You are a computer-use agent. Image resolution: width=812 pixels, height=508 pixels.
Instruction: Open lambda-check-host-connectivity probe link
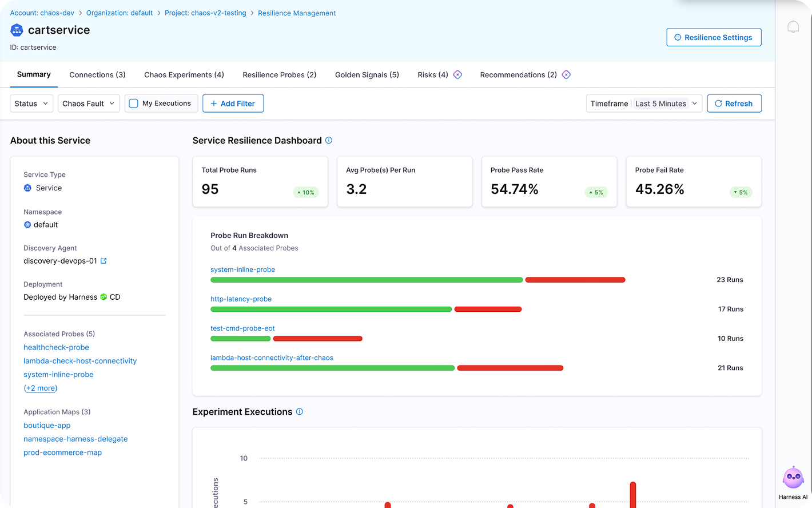(x=80, y=361)
